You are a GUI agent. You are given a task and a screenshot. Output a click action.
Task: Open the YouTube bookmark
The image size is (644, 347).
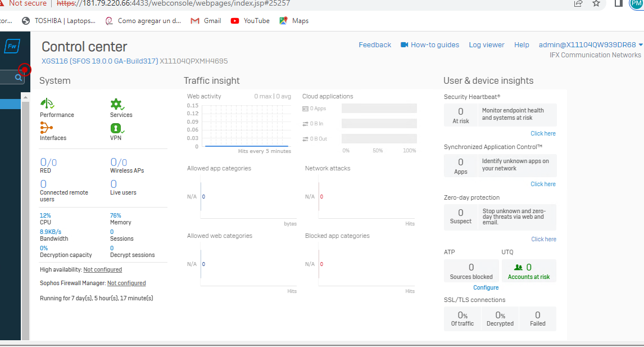[250, 21]
